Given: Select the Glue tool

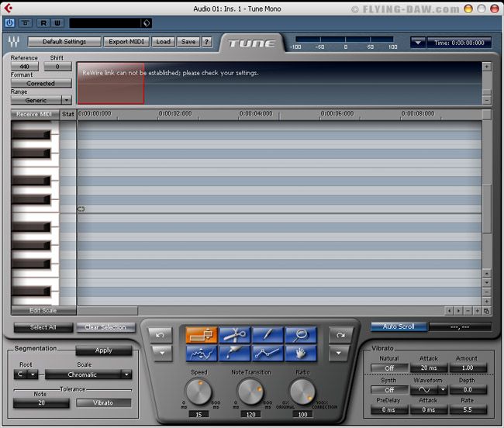Looking at the screenshot, I should (x=235, y=353).
